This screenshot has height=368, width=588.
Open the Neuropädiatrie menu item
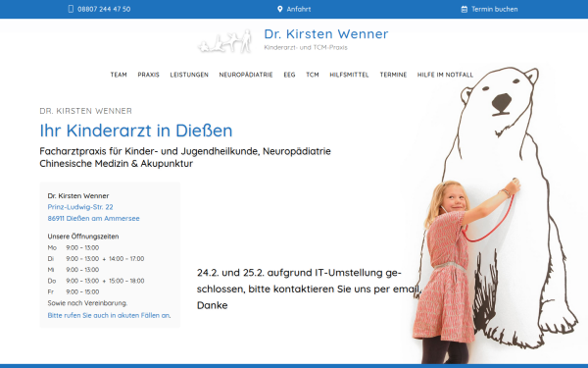coord(246,75)
